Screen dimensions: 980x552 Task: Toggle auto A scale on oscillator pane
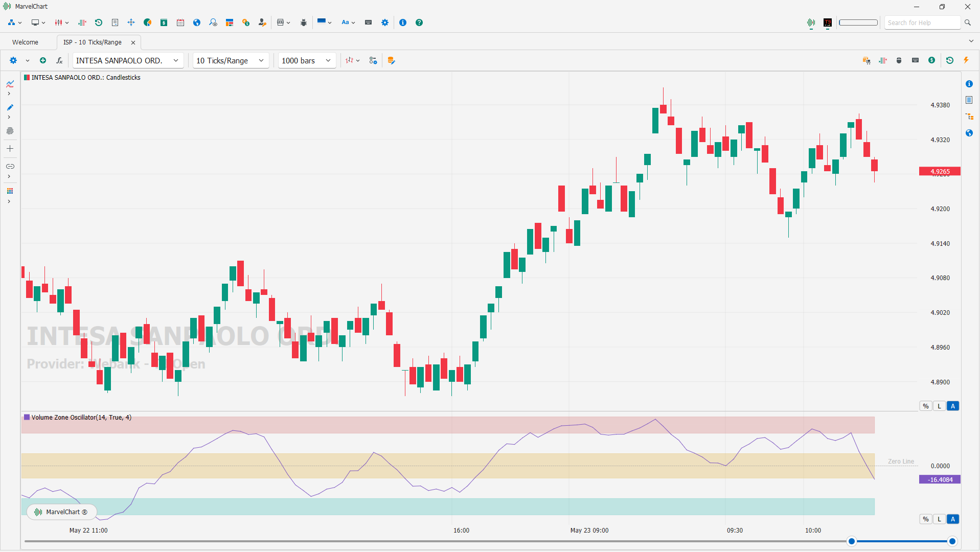point(953,519)
